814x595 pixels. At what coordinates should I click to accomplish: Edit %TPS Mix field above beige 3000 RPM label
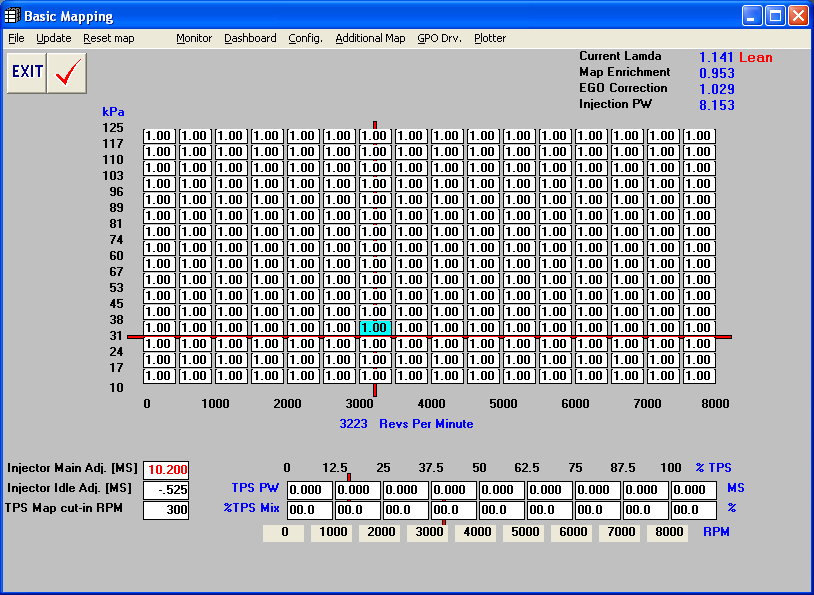[x=454, y=510]
